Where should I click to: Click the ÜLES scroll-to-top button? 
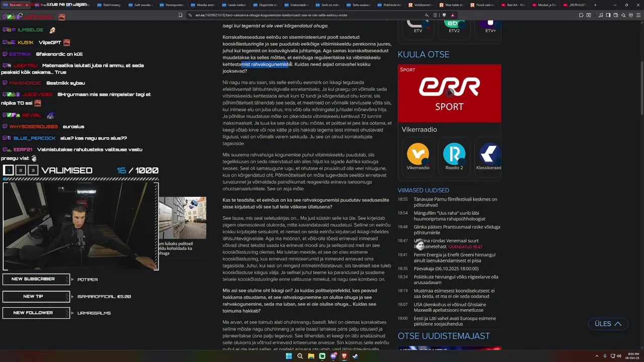608,324
